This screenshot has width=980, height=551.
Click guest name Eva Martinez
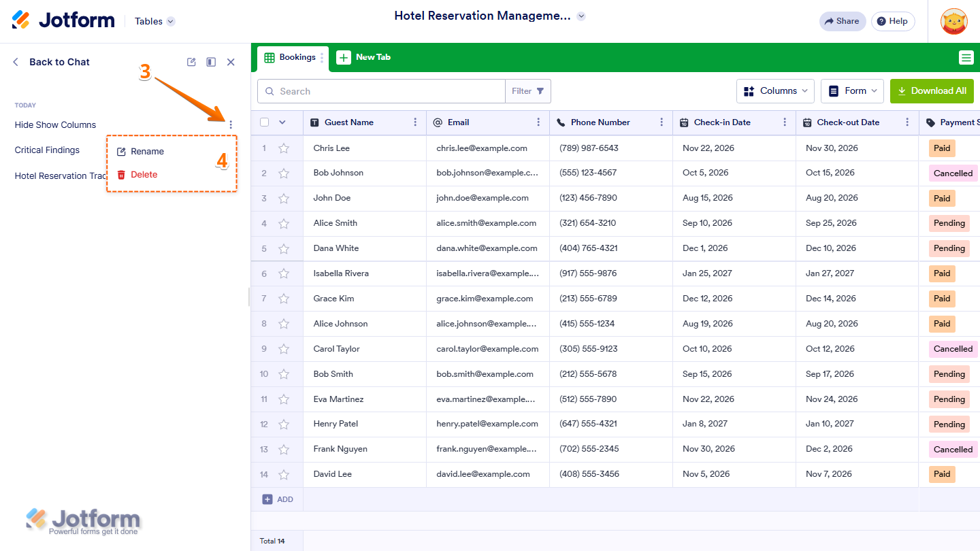(x=338, y=399)
